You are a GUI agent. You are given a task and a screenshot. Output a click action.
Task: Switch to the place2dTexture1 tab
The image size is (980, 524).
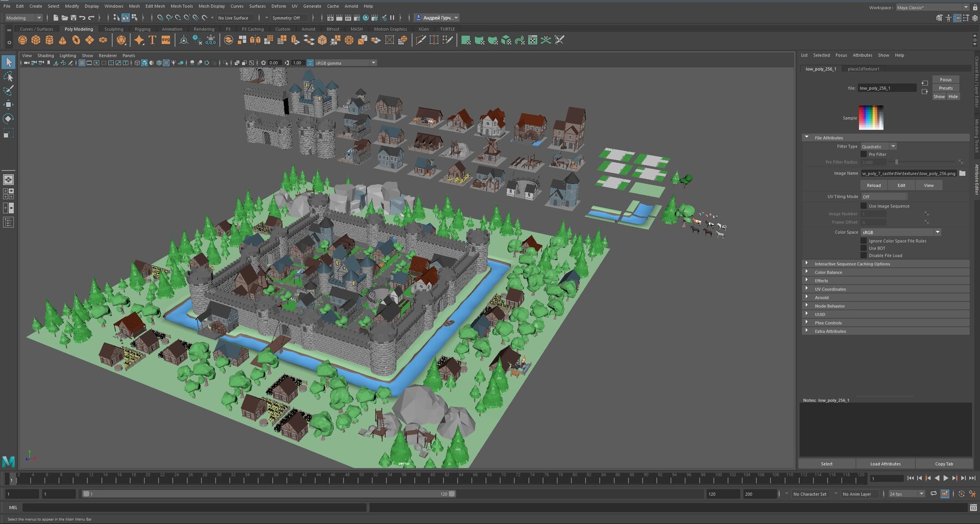[863, 69]
